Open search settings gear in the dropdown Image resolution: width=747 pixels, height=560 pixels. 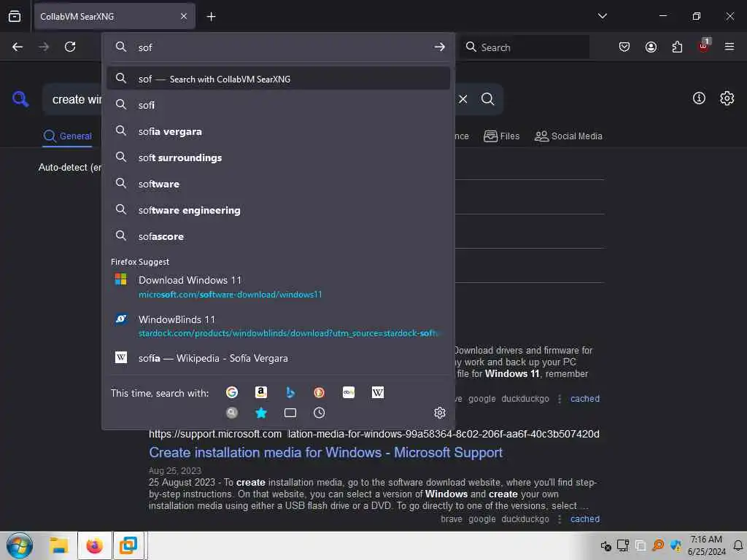point(440,413)
